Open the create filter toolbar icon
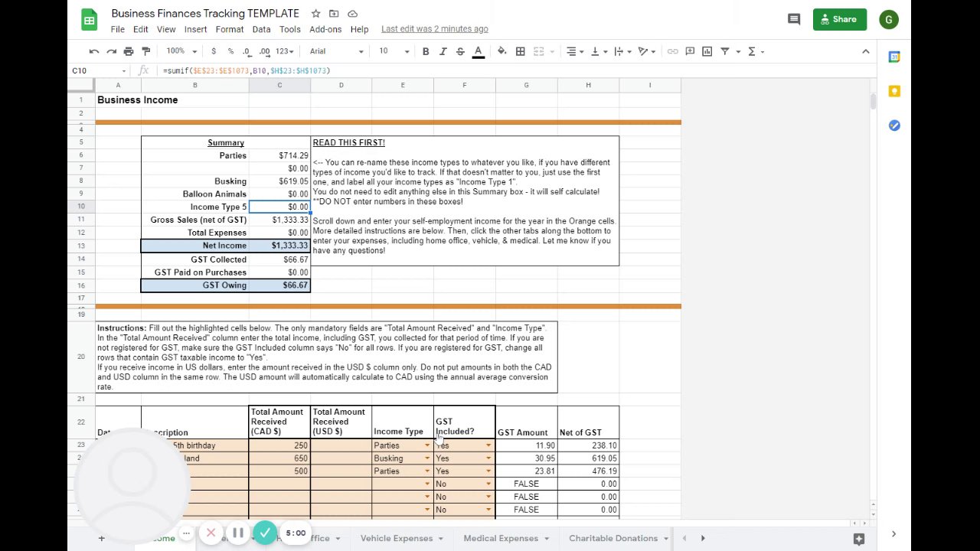The width and height of the screenshot is (980, 551). click(x=724, y=51)
